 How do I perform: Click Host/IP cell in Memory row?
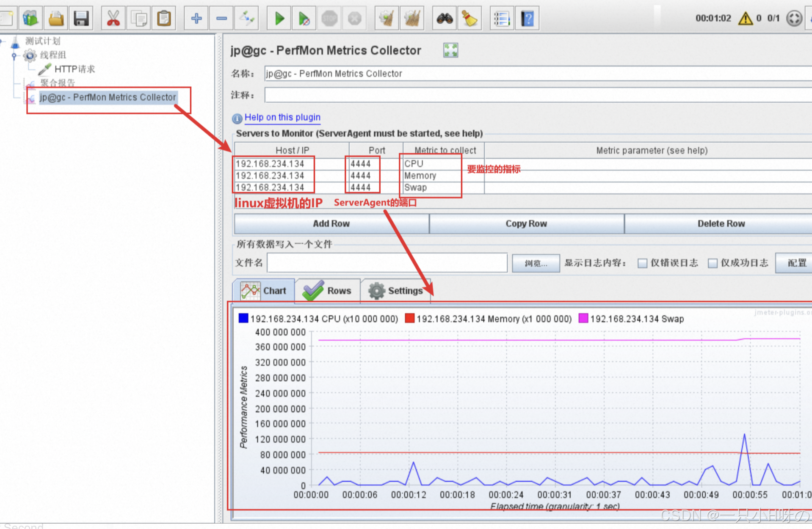tap(291, 176)
